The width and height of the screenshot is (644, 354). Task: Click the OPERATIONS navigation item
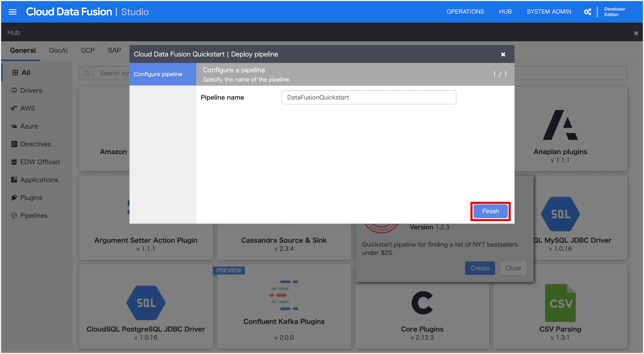[465, 11]
